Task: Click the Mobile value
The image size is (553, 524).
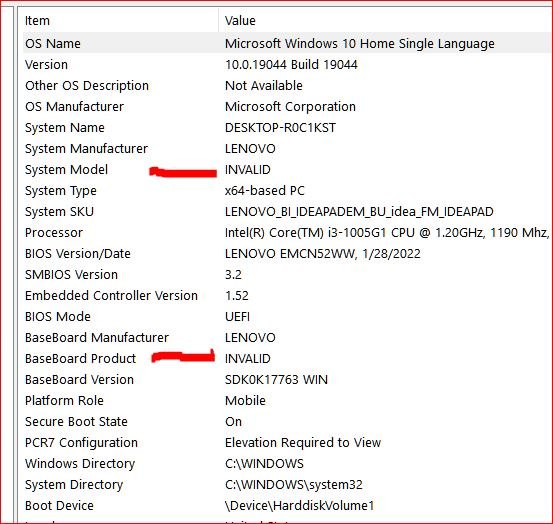Action: click(245, 401)
